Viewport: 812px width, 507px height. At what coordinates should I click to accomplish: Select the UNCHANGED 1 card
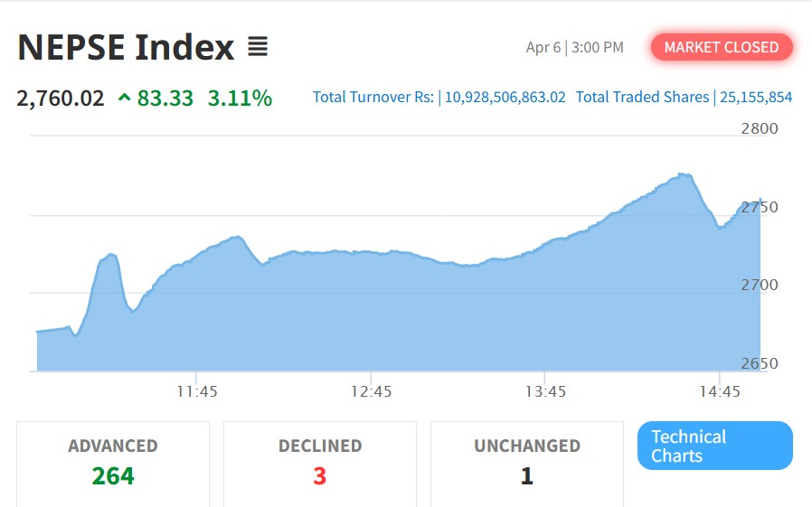tap(527, 462)
